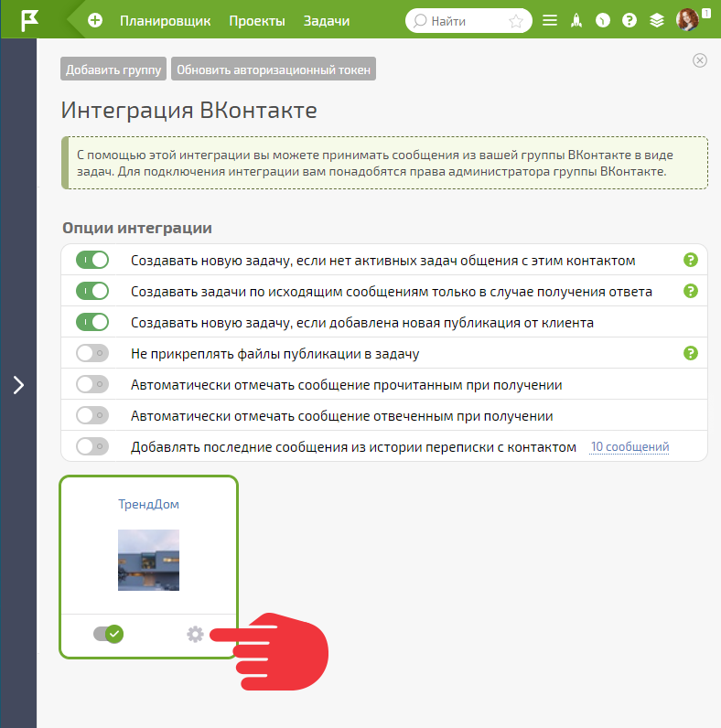Open the Проекты menu
The width and height of the screenshot is (721, 728).
pos(257,21)
